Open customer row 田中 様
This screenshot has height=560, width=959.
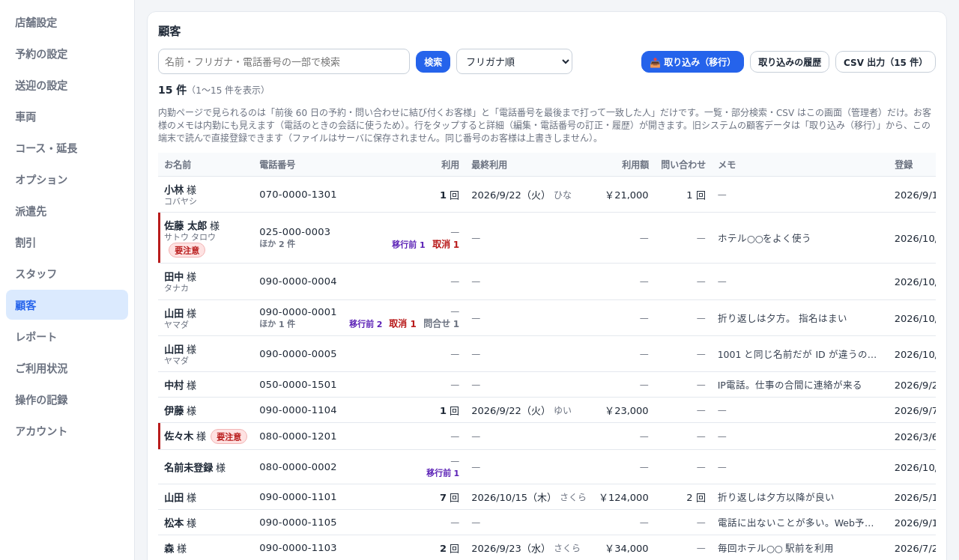point(547,281)
